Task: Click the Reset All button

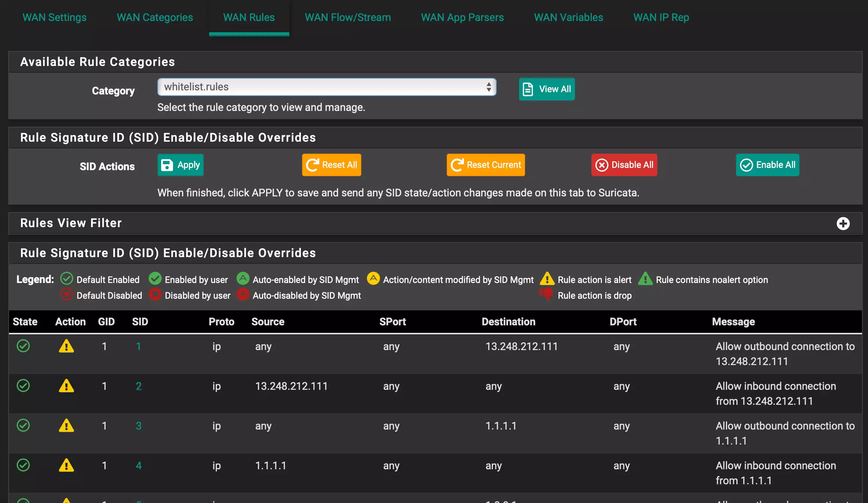Action: [331, 165]
